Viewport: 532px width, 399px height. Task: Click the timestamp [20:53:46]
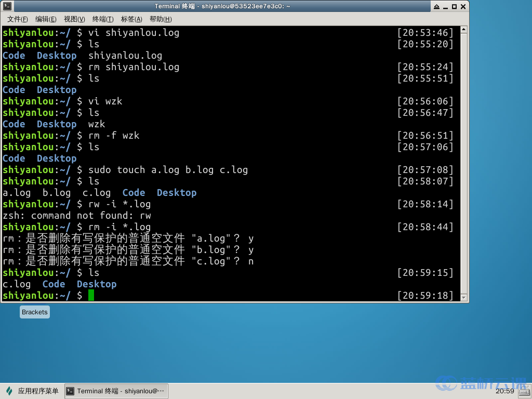425,33
